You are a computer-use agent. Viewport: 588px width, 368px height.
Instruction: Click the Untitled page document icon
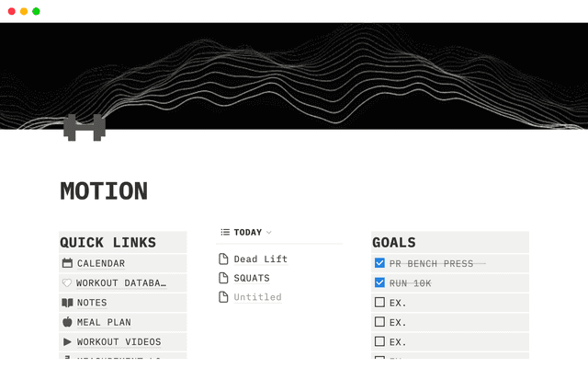click(x=223, y=297)
